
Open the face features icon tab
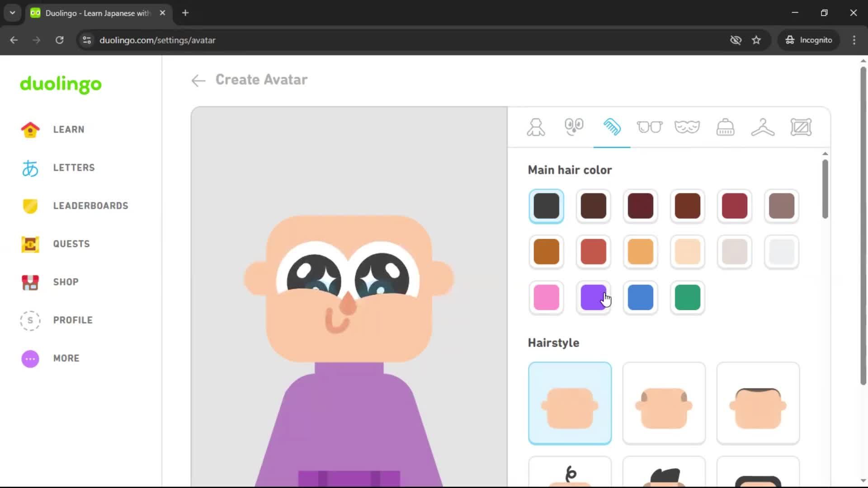[x=574, y=127]
